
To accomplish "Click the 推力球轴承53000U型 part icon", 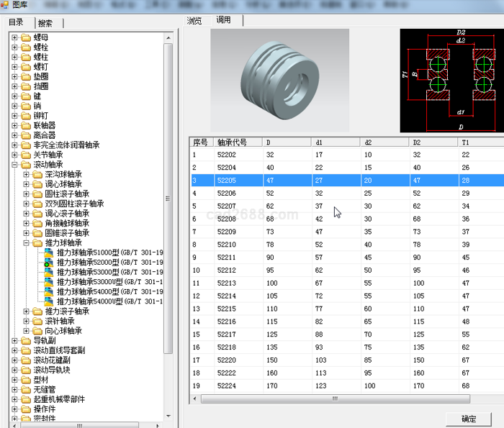I will pyautogui.click(x=50, y=283).
